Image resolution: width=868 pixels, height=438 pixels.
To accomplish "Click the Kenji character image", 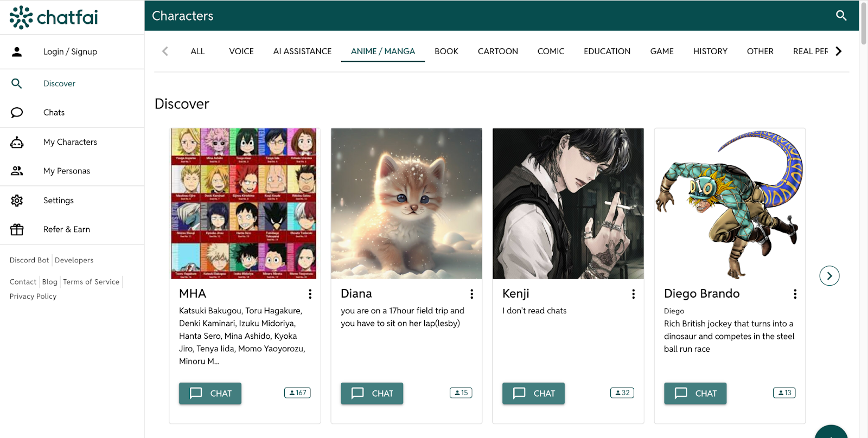I will [568, 204].
